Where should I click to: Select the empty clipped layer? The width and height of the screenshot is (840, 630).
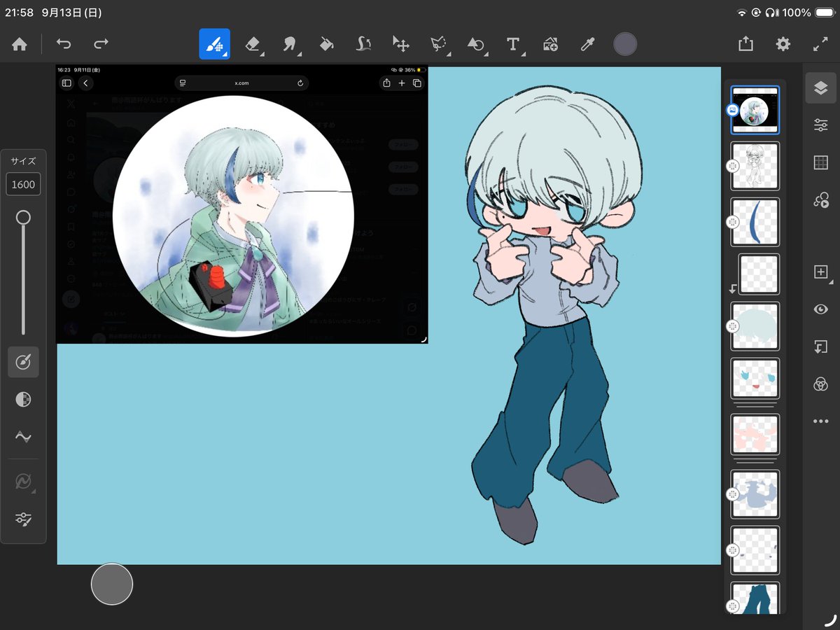pos(759,274)
